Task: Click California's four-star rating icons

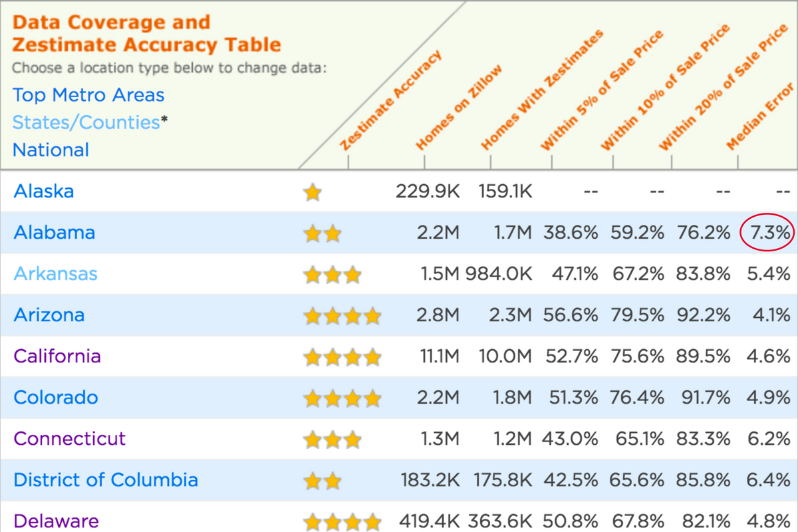Action: (x=342, y=358)
